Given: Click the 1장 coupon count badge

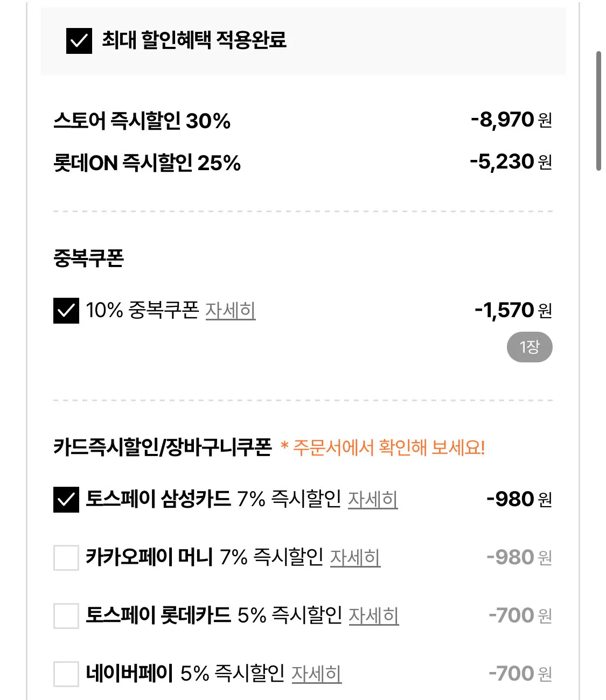Looking at the screenshot, I should pyautogui.click(x=531, y=347).
